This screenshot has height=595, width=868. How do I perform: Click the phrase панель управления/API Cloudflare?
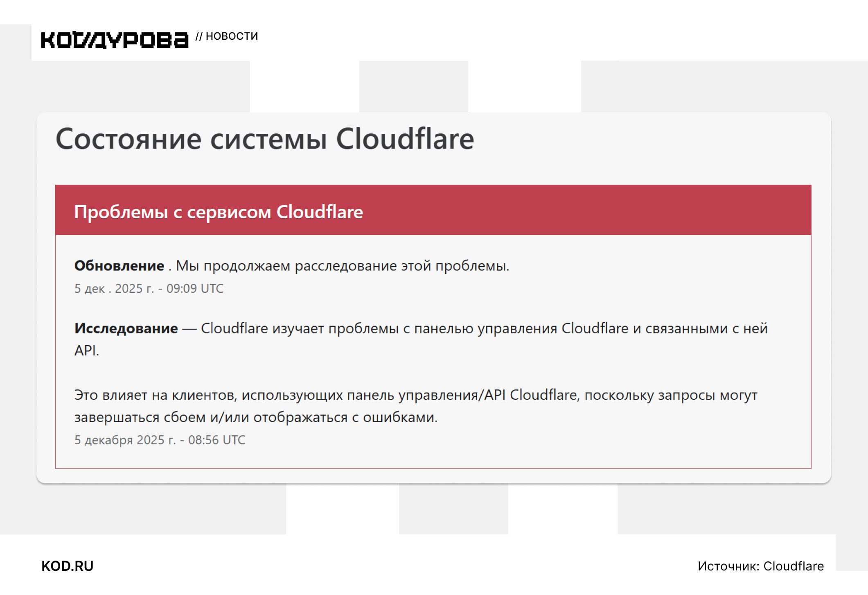click(x=462, y=395)
